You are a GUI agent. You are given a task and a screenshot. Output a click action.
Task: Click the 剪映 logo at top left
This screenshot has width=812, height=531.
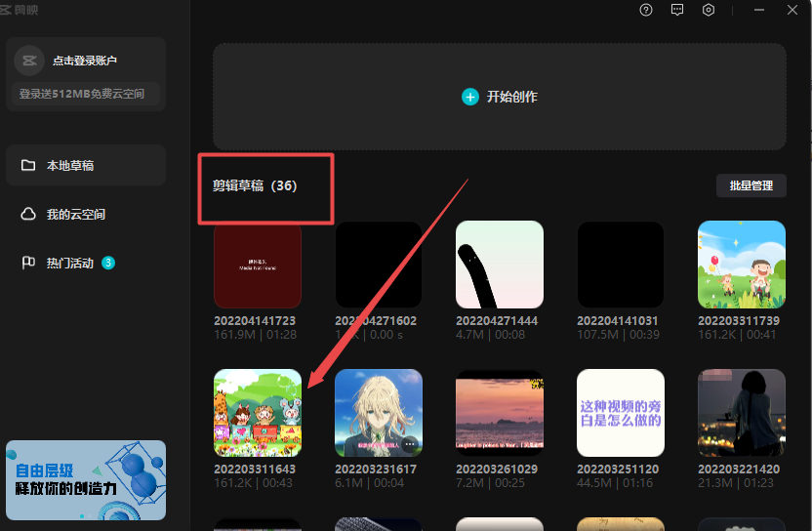tap(20, 10)
